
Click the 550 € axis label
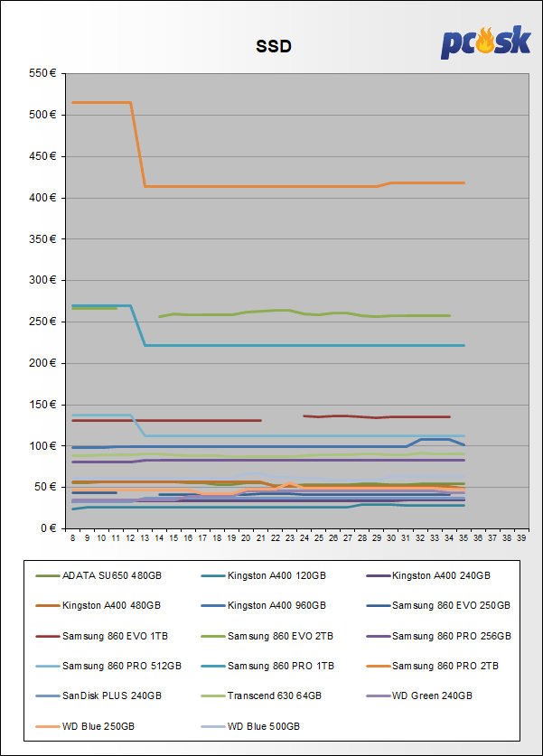point(42,73)
